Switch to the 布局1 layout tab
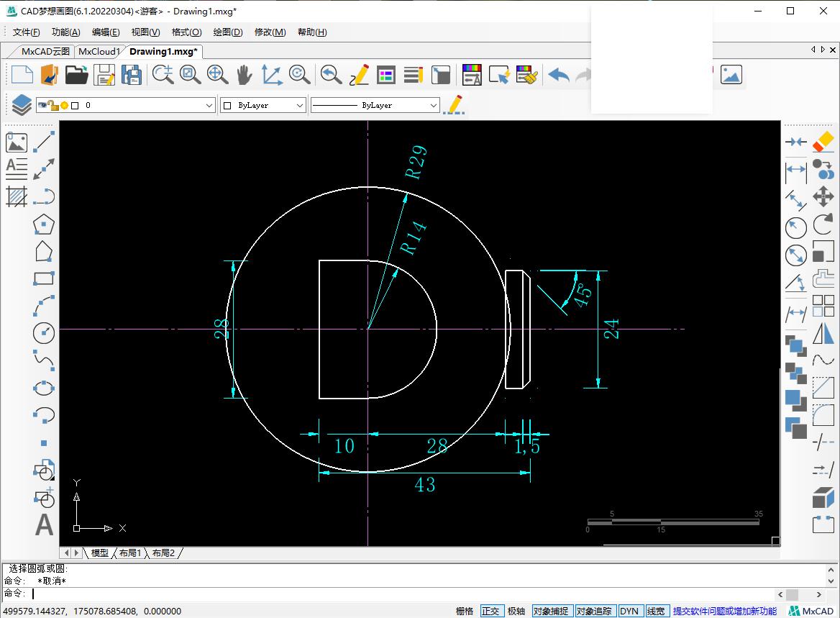The image size is (840, 618). pos(130,553)
